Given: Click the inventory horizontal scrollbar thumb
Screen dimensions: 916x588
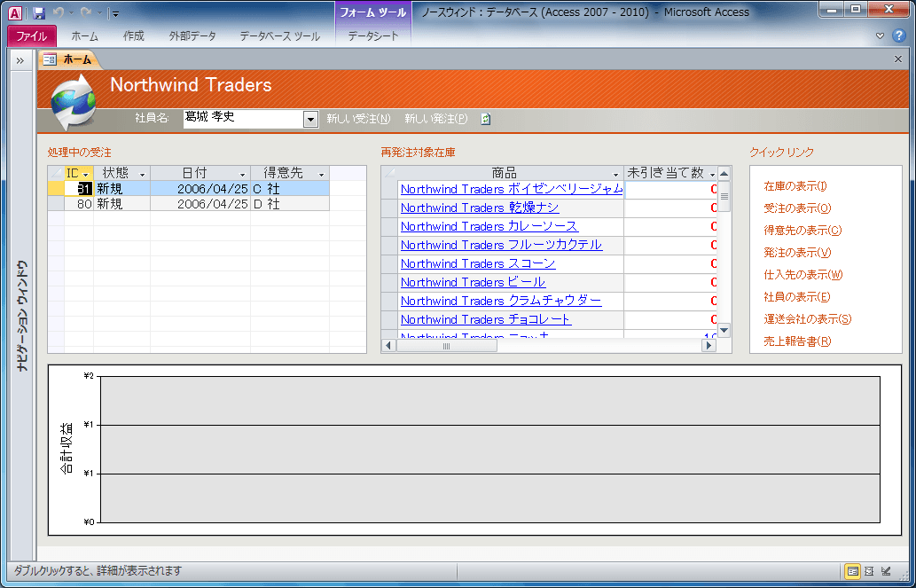Looking at the screenshot, I should pos(447,345).
